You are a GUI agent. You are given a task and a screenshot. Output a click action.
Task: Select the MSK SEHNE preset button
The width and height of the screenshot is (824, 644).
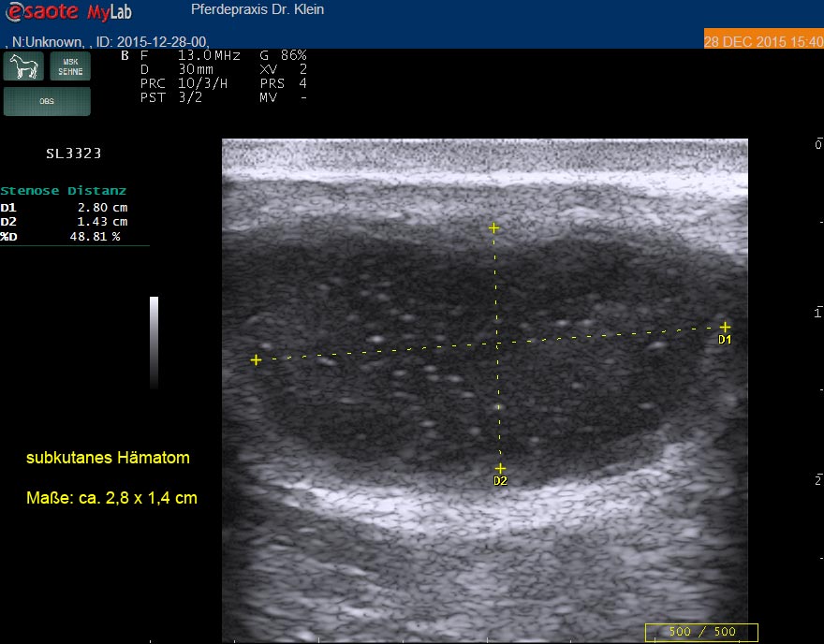pyautogui.click(x=70, y=66)
